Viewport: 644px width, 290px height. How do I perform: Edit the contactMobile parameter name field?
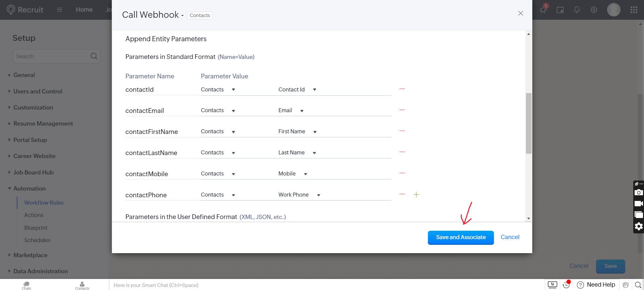[162, 174]
